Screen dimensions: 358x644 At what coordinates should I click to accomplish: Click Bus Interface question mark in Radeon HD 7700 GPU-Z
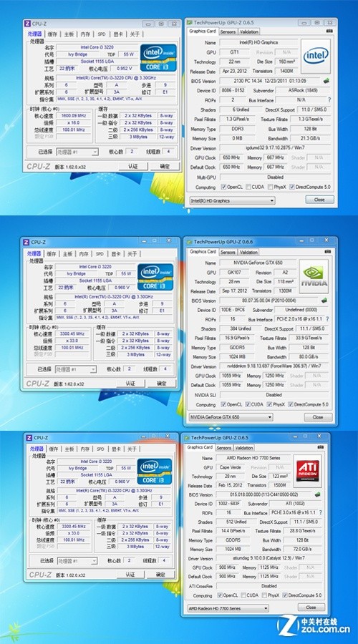(x=320, y=512)
